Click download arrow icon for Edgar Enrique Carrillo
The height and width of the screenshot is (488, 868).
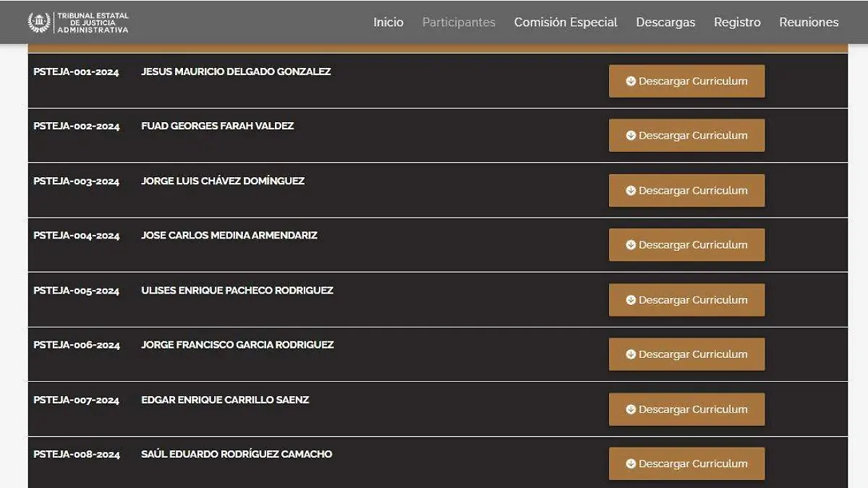631,409
